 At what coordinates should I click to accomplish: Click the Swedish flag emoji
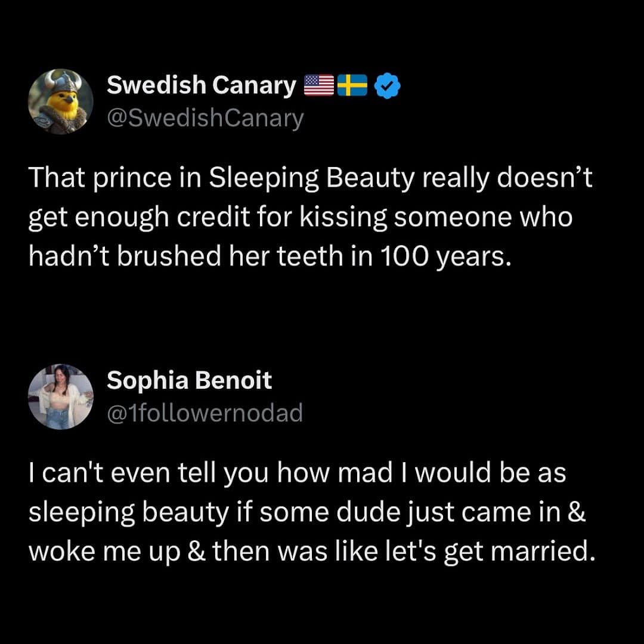[x=352, y=86]
